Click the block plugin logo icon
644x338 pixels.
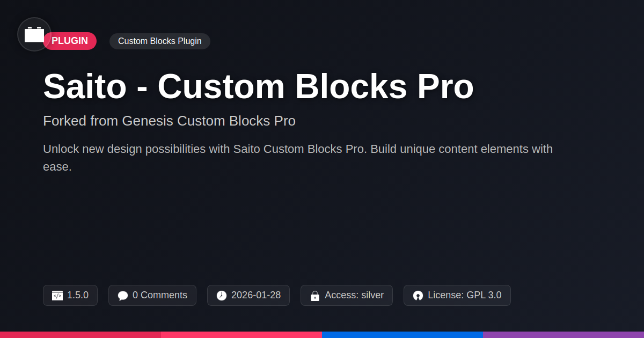pyautogui.click(x=34, y=34)
